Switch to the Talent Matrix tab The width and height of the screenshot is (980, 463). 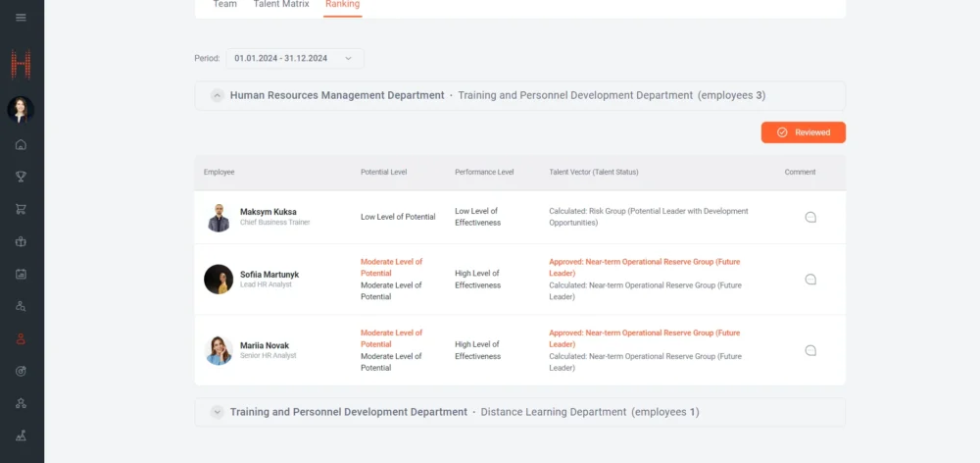point(280,5)
